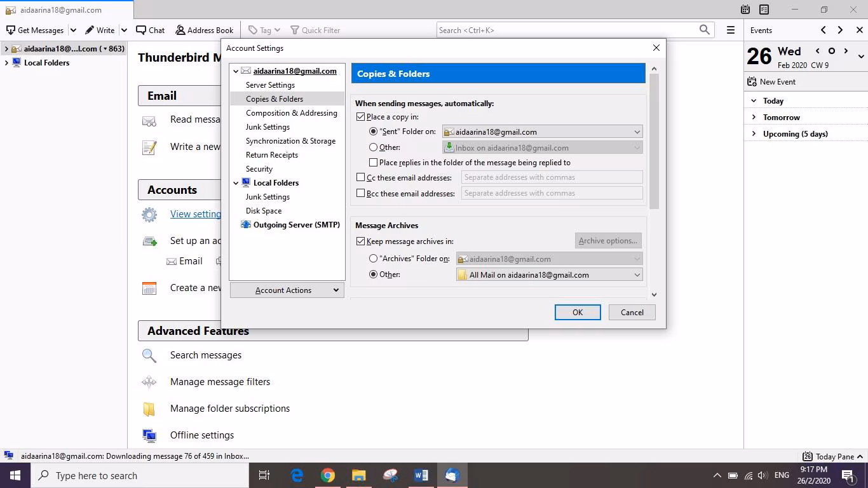Select the "Sent" Folder on radio button

(x=374, y=132)
